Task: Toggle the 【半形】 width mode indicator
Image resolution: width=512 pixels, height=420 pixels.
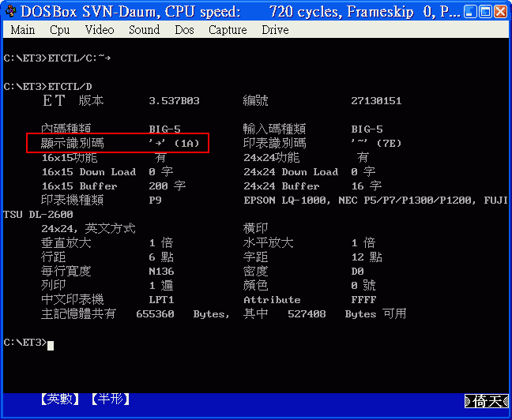Action: [109, 399]
